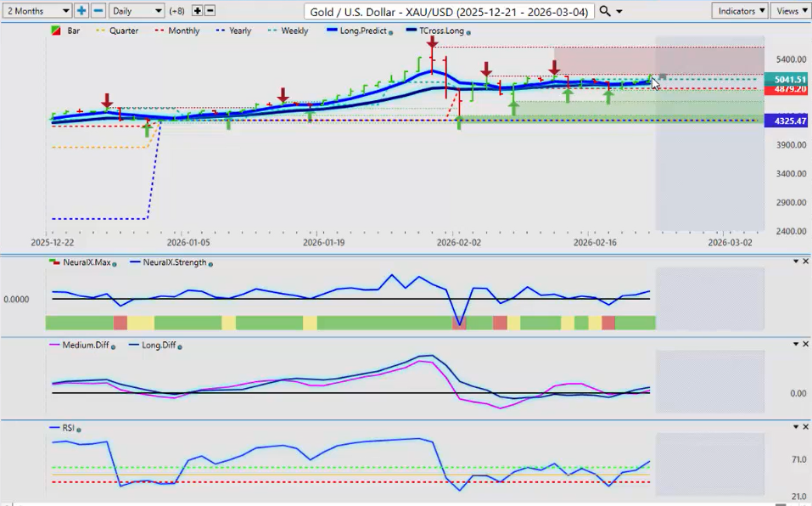Click the Gold / U.S. Dollar symbol field
Screen dimensions: 812x506
(448, 11)
